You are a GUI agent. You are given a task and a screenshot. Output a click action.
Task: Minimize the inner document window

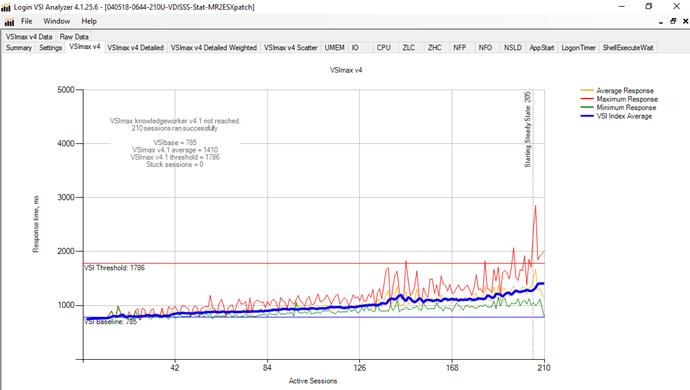click(661, 22)
